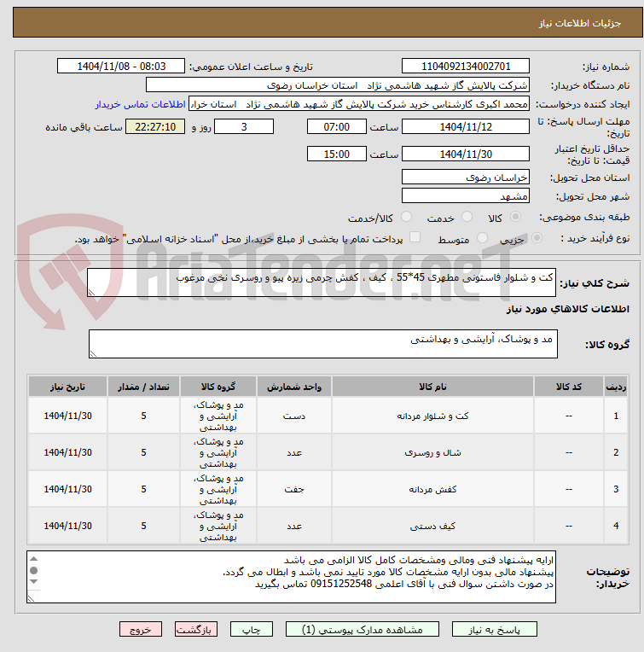Viewport: 644px width, 652px height.
Task: Select the خدمت radio button
Action: 467,217
